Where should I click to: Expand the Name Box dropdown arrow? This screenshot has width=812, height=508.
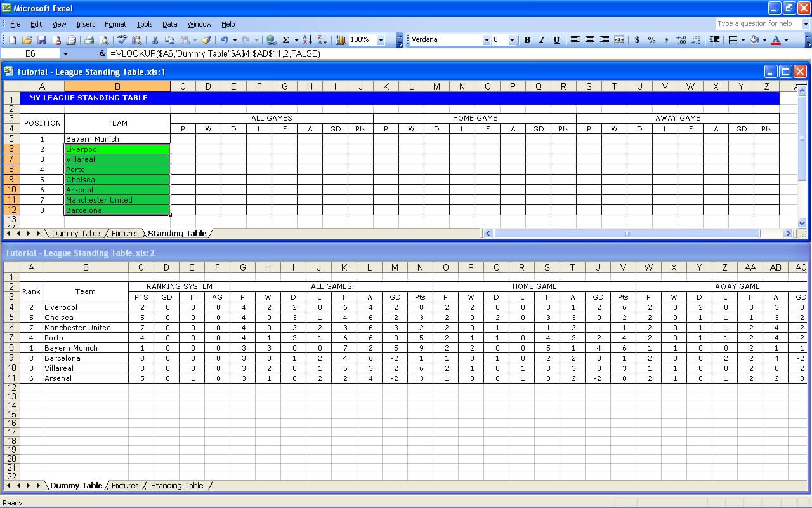tap(65, 54)
